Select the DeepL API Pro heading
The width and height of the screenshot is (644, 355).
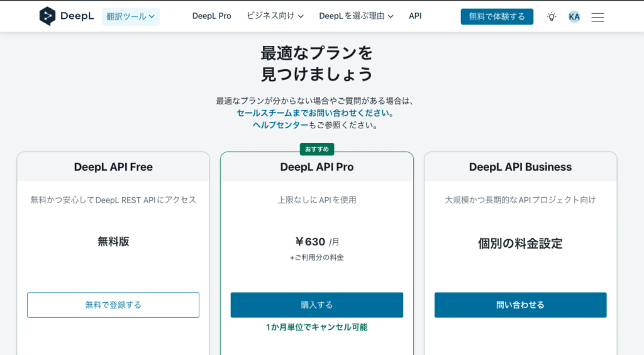[x=317, y=167]
